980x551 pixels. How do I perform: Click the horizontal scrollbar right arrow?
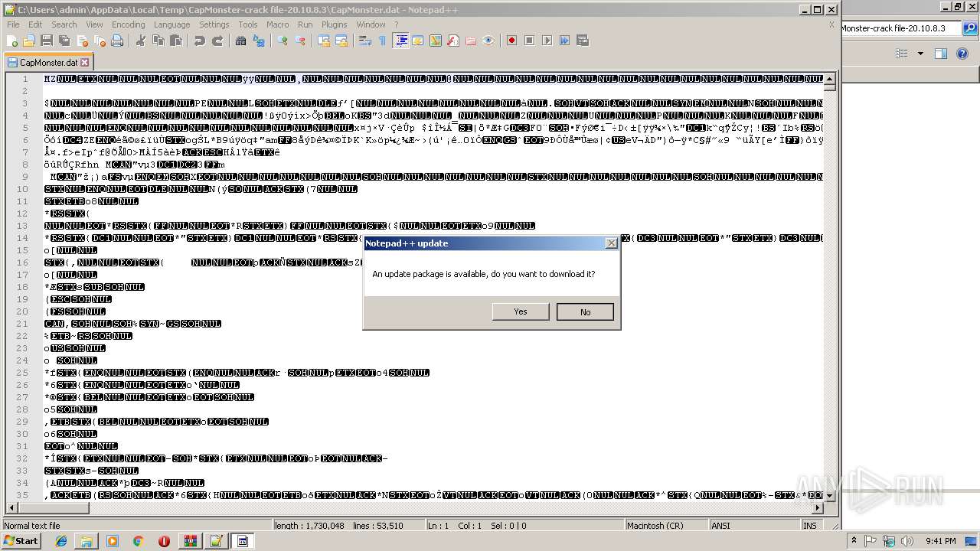818,508
